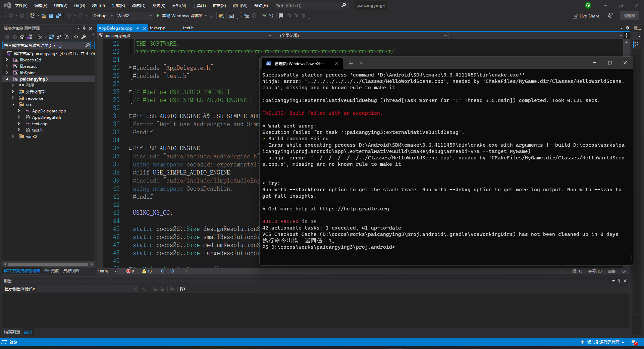Toggle a bookmark with the bookmark icon
Viewport: 644px width, 349px height.
tap(281, 16)
